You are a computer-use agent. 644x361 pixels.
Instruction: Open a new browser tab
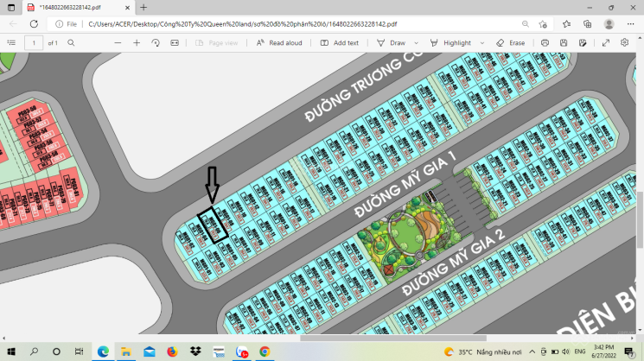click(143, 7)
